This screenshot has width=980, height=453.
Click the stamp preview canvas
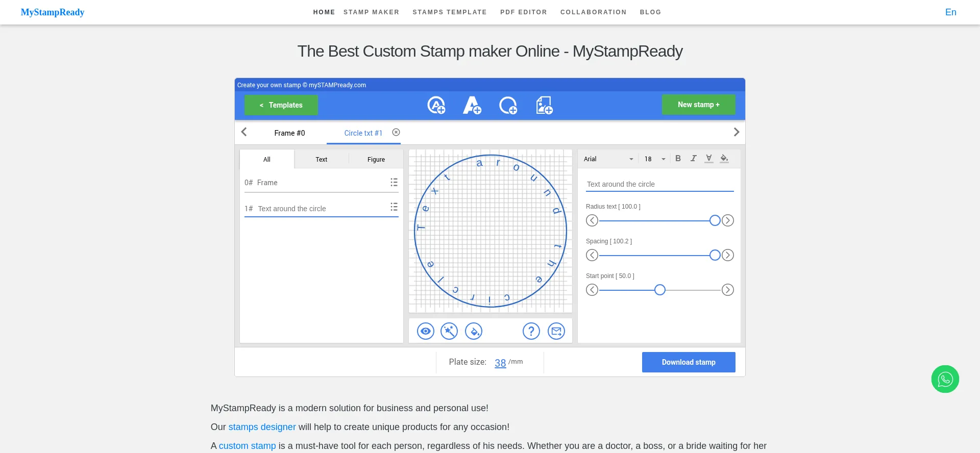491,231
